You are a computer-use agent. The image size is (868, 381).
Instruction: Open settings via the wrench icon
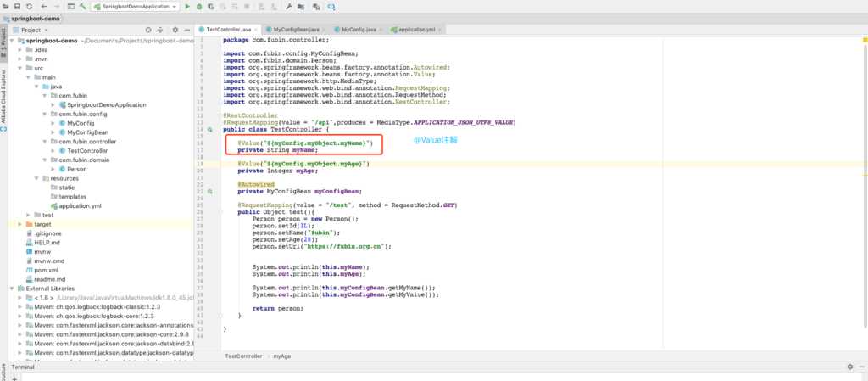point(289,7)
